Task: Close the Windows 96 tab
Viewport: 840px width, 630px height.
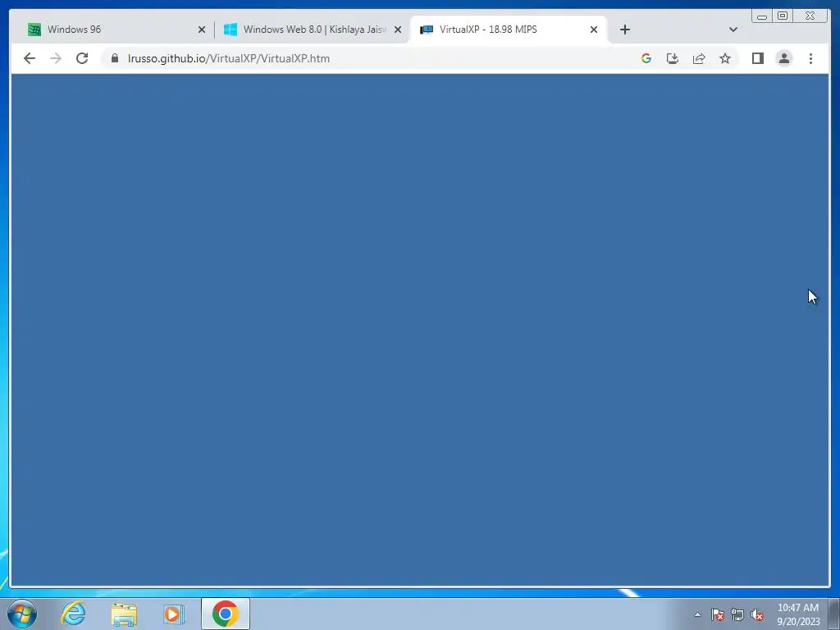Action: click(x=202, y=30)
